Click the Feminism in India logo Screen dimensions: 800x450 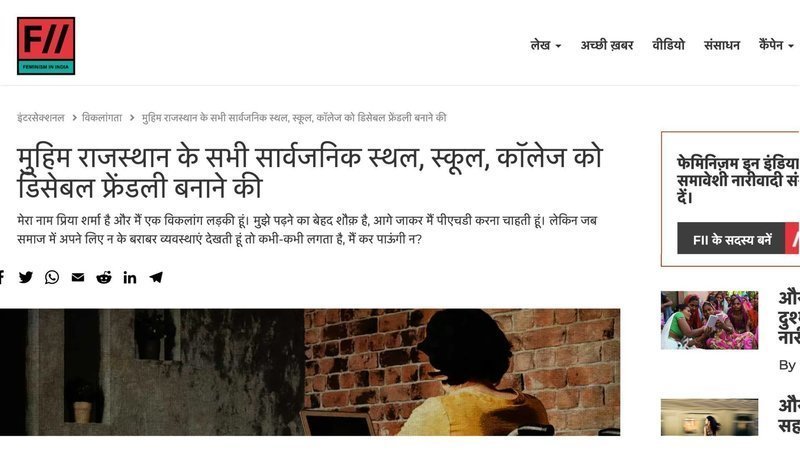click(x=46, y=46)
